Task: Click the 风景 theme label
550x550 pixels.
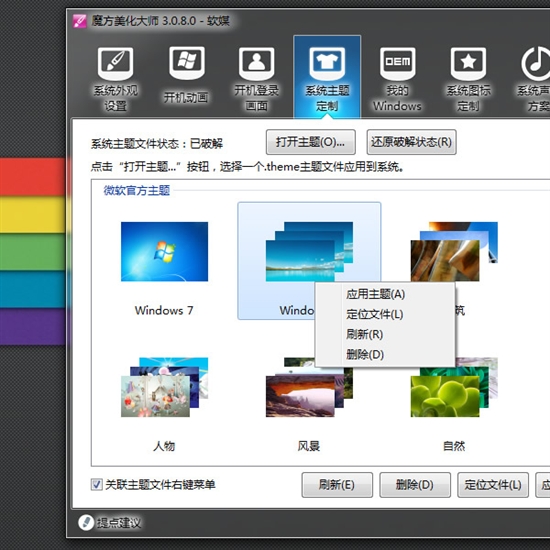Action: 309,446
